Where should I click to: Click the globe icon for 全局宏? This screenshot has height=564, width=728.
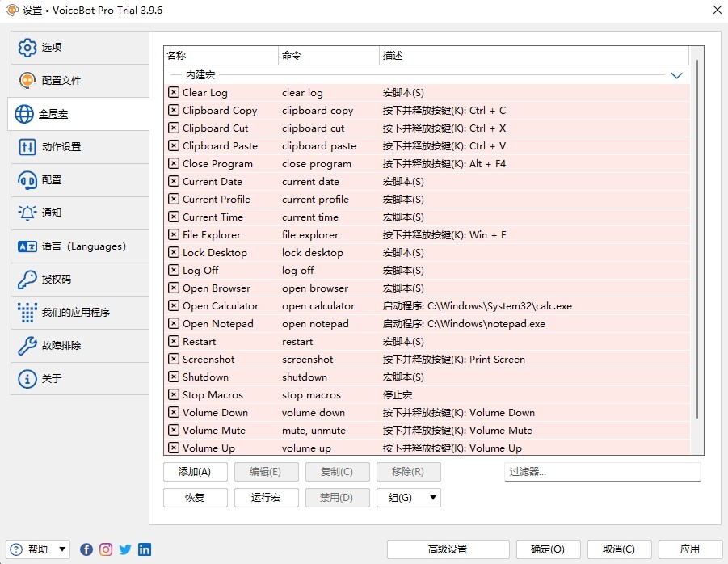tap(24, 114)
